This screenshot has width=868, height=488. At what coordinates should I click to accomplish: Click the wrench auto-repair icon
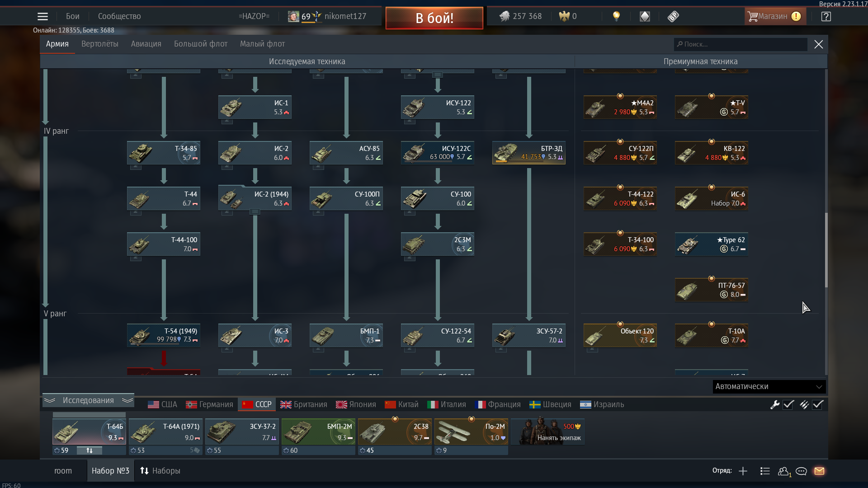point(775,405)
